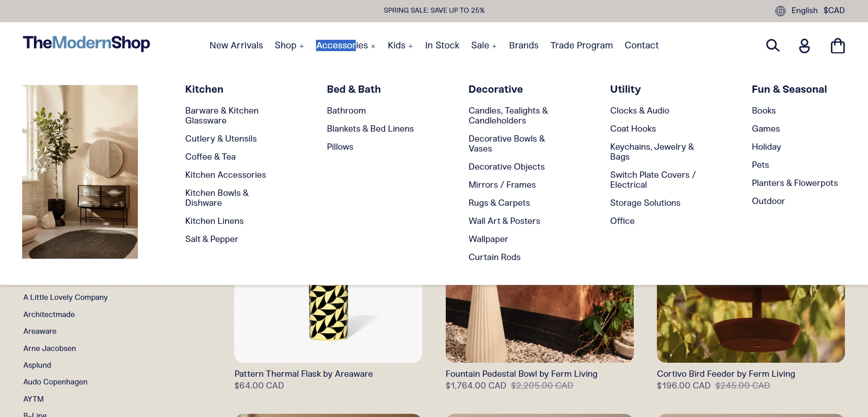Open the search magnifier icon
Viewport: 868px width, 417px height.
(x=773, y=46)
